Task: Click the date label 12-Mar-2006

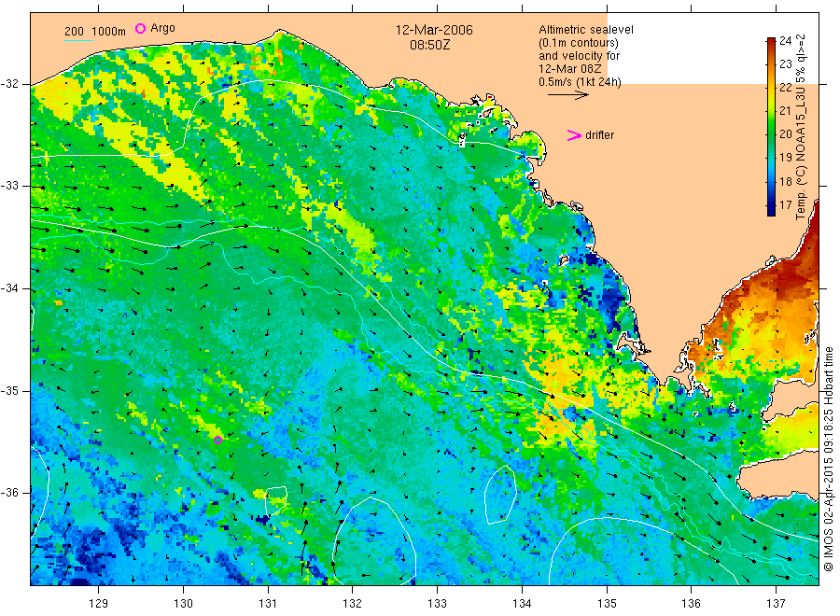Action: coord(434,30)
